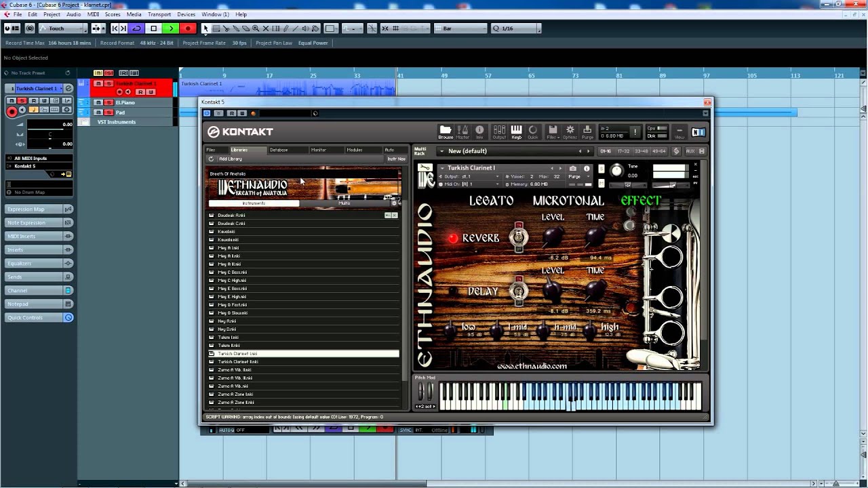Toggle the Kontakt window bypass power button
The image size is (868, 488).
point(207,113)
